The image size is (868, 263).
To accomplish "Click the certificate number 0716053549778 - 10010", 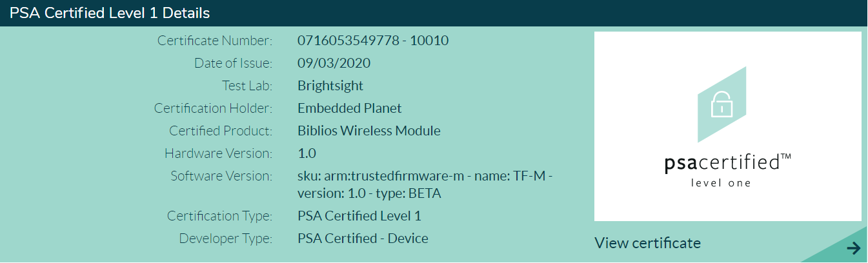I will tap(373, 41).
